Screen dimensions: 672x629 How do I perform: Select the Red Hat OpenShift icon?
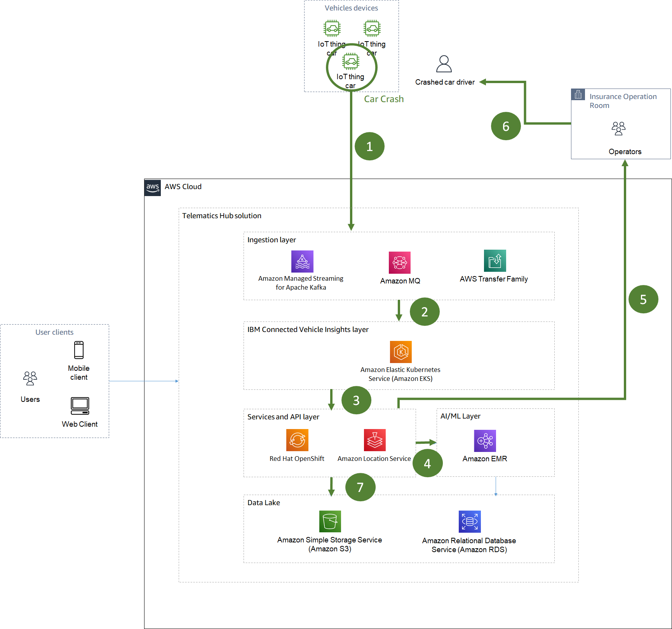tap(297, 440)
